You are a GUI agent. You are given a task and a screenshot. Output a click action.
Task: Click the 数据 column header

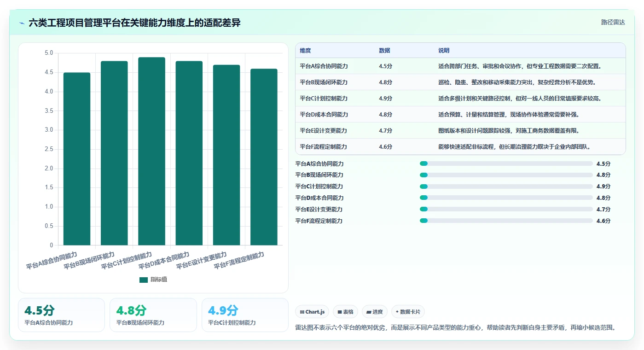384,51
